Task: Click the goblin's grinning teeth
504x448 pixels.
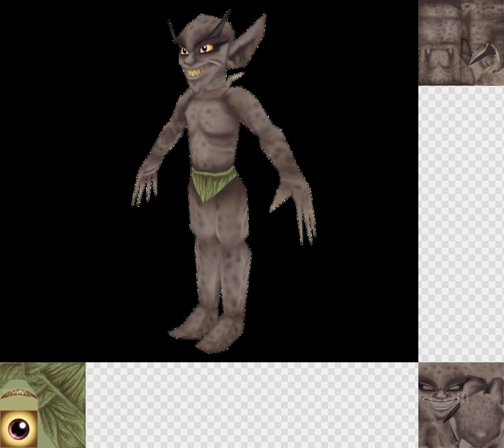Action: tap(199, 70)
